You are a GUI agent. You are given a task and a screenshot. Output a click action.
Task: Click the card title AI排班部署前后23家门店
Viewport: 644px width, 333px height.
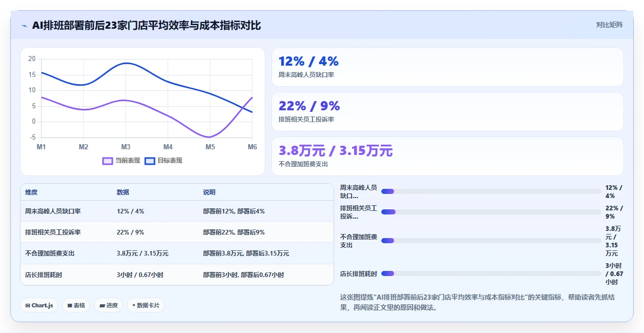pos(146,26)
